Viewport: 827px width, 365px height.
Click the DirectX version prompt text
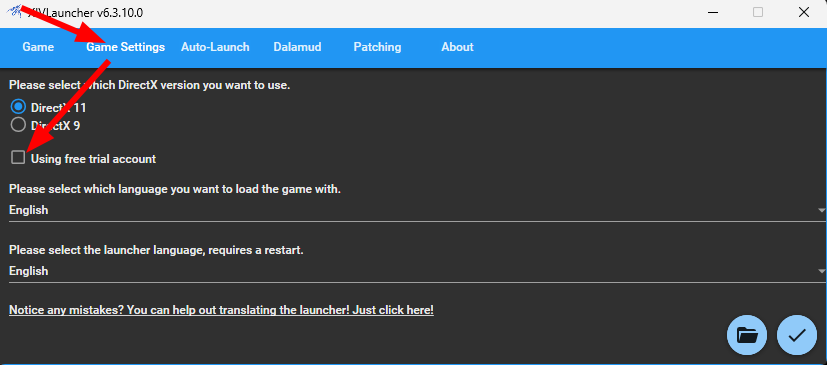coord(149,85)
